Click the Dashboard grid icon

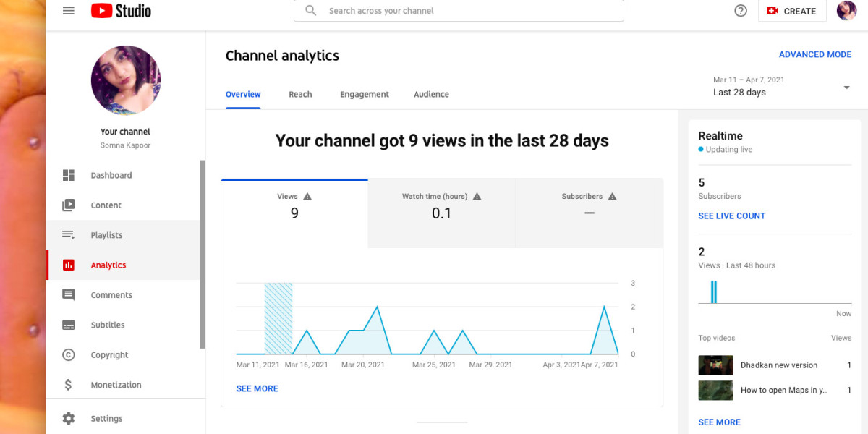coord(69,175)
